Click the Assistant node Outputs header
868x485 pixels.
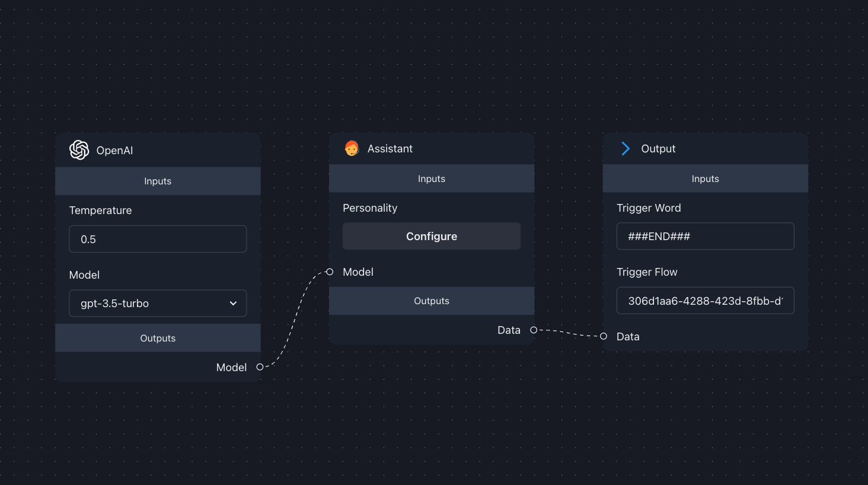pyautogui.click(x=431, y=301)
